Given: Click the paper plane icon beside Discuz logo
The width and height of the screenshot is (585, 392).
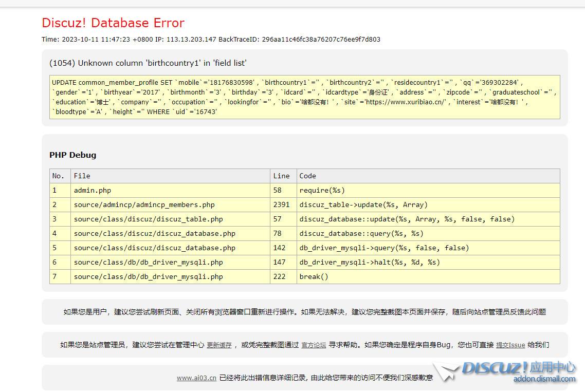Looking at the screenshot, I should (x=445, y=371).
